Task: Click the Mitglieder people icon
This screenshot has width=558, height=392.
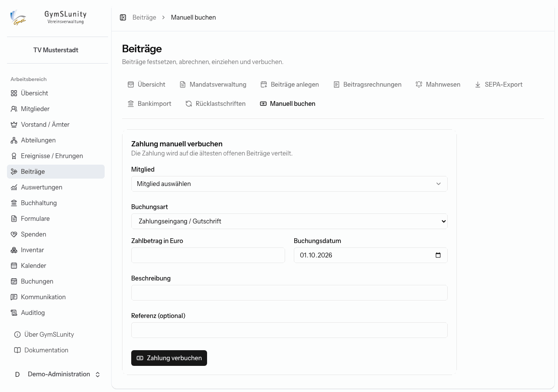Action: tap(14, 109)
